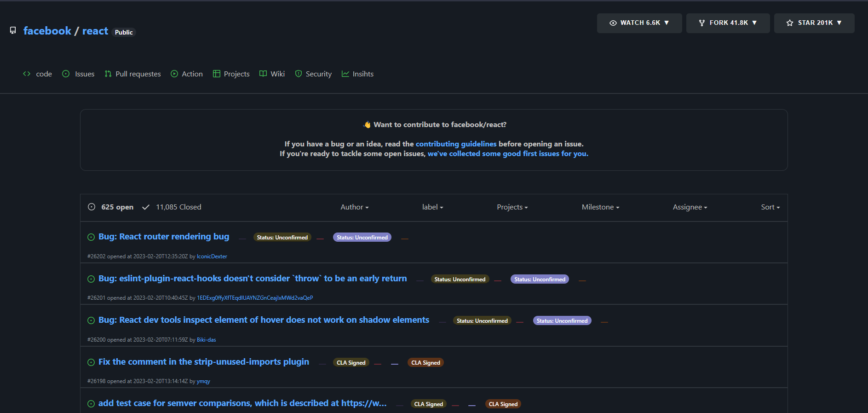Screen dimensions: 868x413
Task: Expand the Projects filter dropdown
Action: [512, 207]
